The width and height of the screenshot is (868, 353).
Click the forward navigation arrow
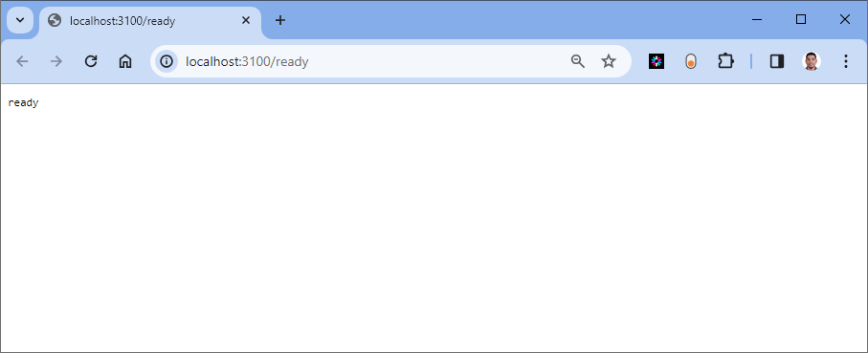56,61
